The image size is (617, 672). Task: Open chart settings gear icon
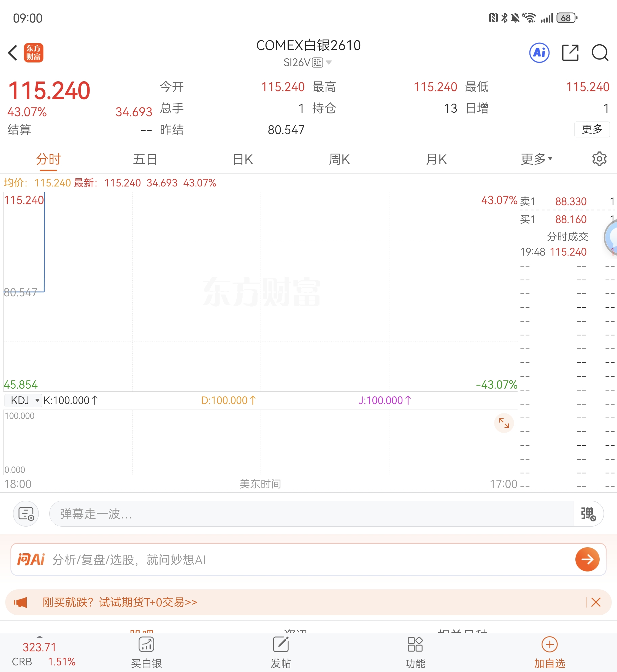coord(599,159)
